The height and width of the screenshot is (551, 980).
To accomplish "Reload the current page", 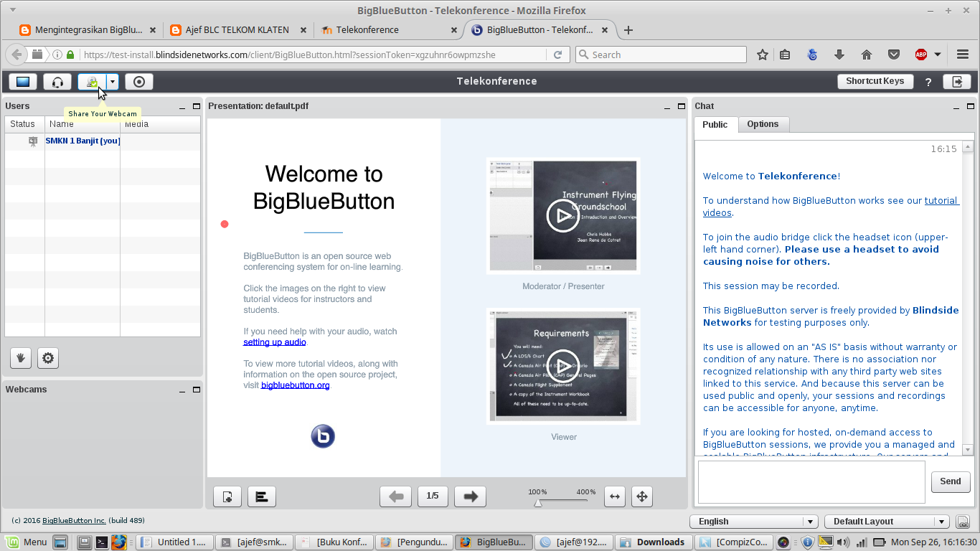I will [x=557, y=55].
